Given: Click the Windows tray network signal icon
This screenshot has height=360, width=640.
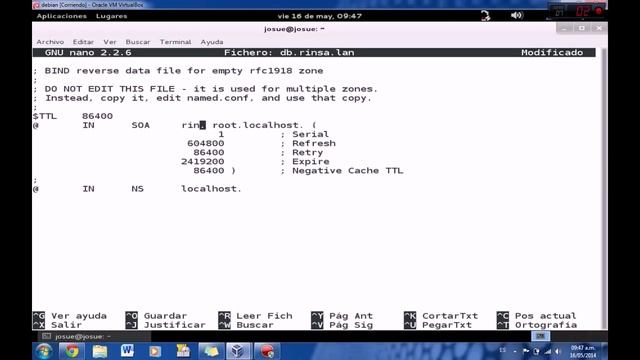Looking at the screenshot, I should (x=547, y=351).
